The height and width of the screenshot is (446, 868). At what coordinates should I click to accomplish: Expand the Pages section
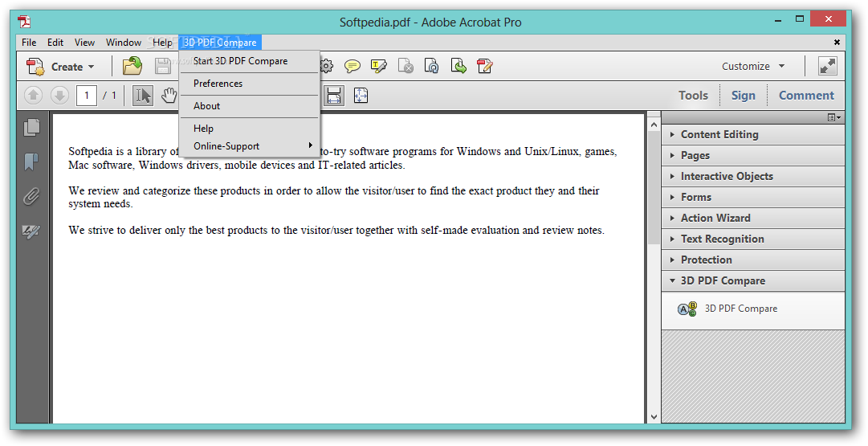753,156
